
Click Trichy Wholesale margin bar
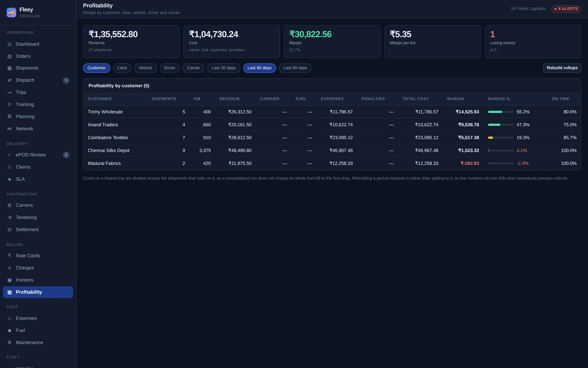click(501, 112)
